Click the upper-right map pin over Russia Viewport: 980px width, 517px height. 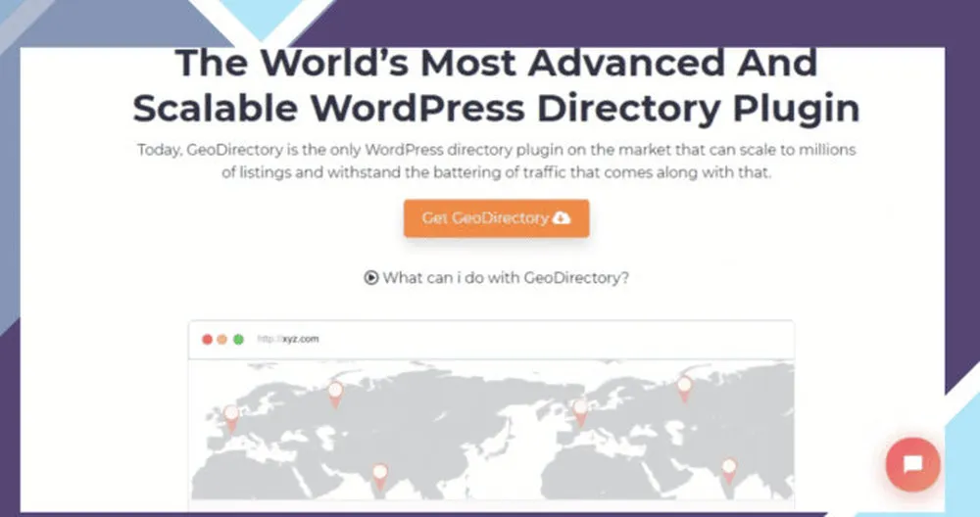point(684,387)
